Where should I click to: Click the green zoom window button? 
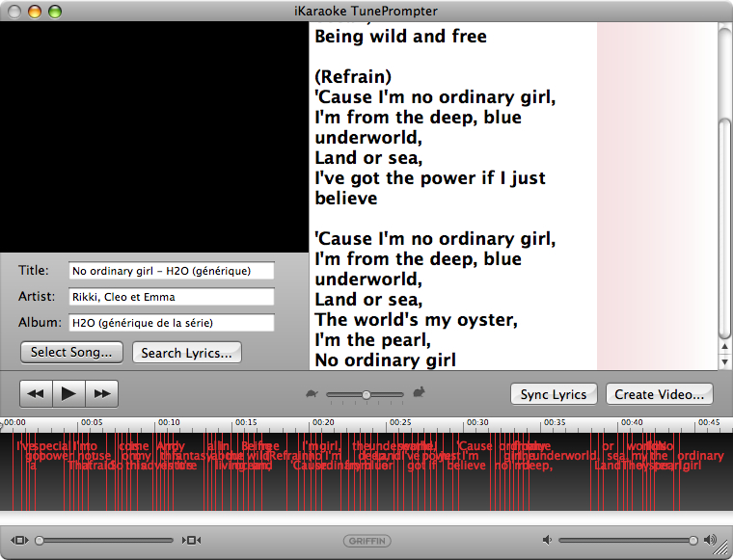(x=55, y=12)
